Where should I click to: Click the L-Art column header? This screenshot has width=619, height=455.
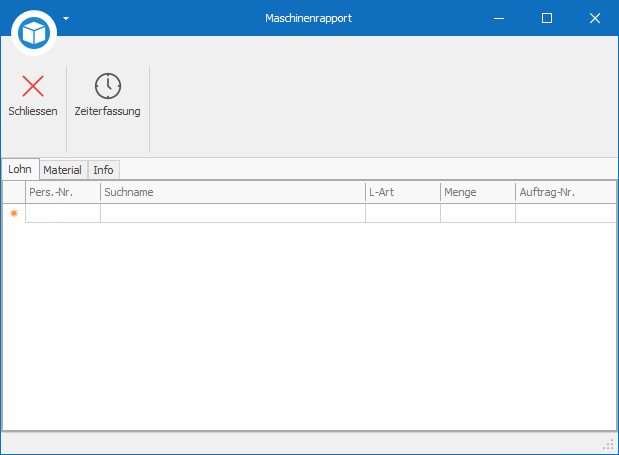[403, 192]
